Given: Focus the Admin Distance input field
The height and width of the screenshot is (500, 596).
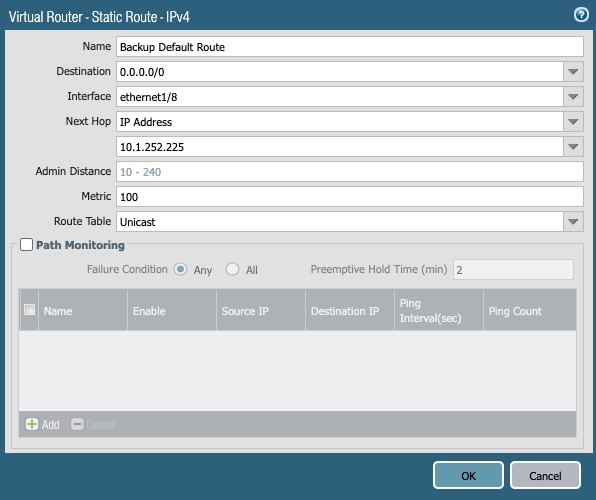Looking at the screenshot, I should [x=350, y=171].
